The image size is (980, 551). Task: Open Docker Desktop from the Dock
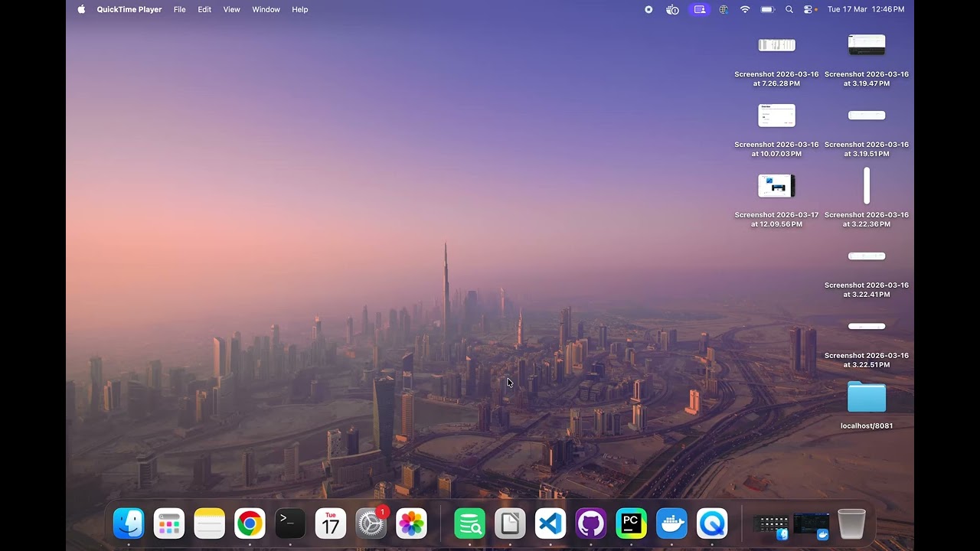pyautogui.click(x=671, y=523)
